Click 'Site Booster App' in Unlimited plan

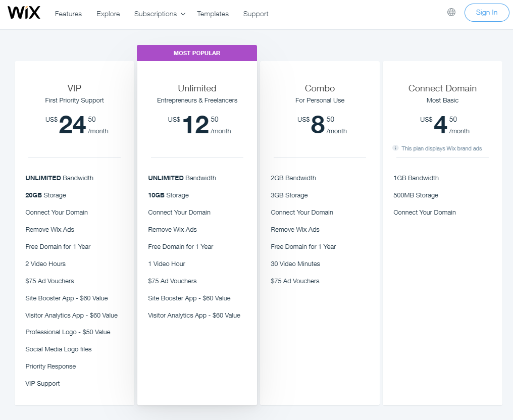click(189, 298)
